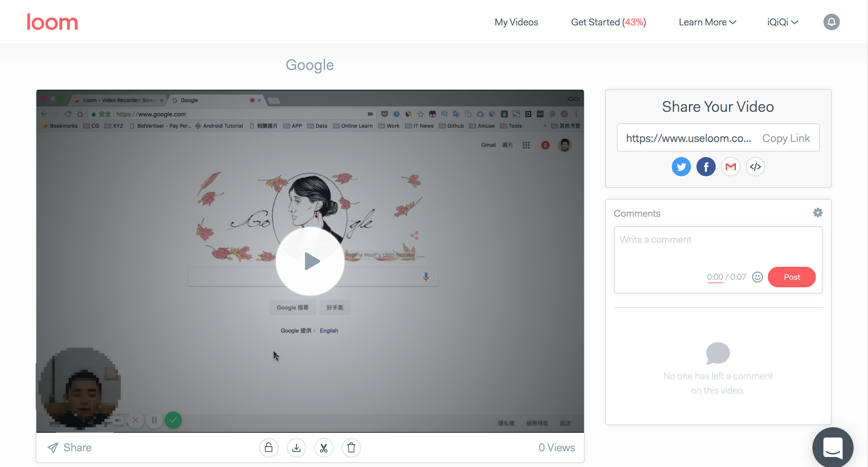Go to My Videos
868x467 pixels.
pyautogui.click(x=516, y=22)
